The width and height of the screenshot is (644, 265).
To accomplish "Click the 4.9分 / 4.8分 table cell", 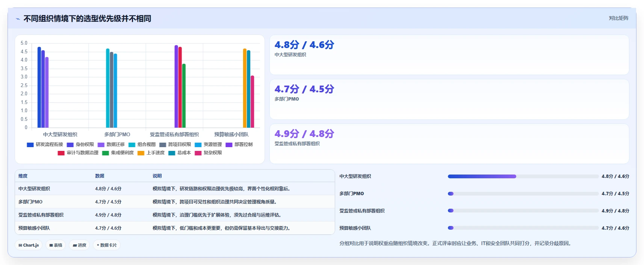I will point(108,215).
